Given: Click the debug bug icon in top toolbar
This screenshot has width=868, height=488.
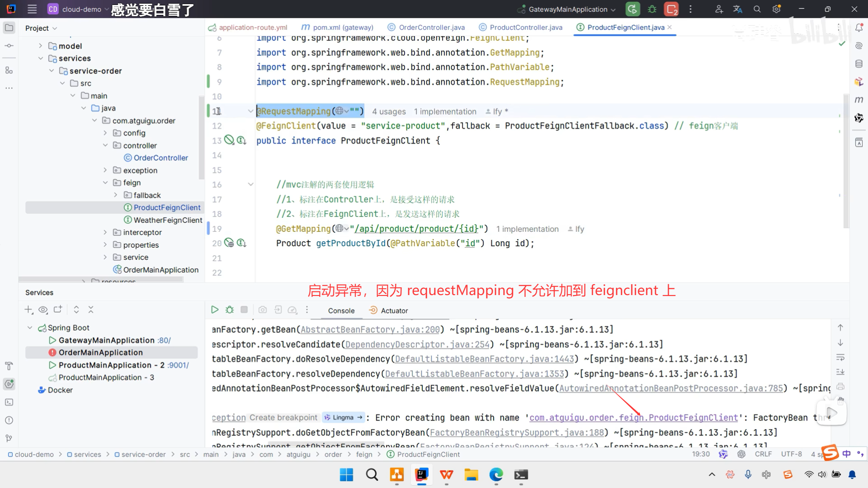Looking at the screenshot, I should 652,9.
